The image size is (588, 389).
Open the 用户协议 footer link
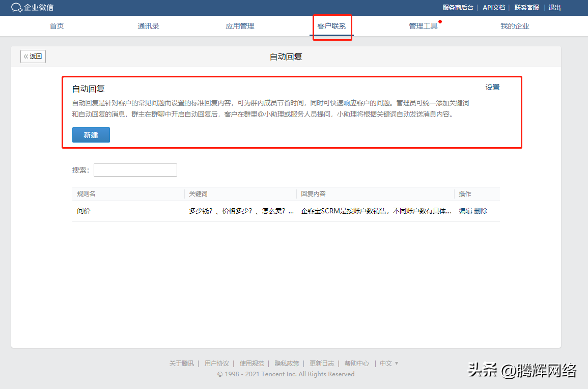[x=216, y=363]
